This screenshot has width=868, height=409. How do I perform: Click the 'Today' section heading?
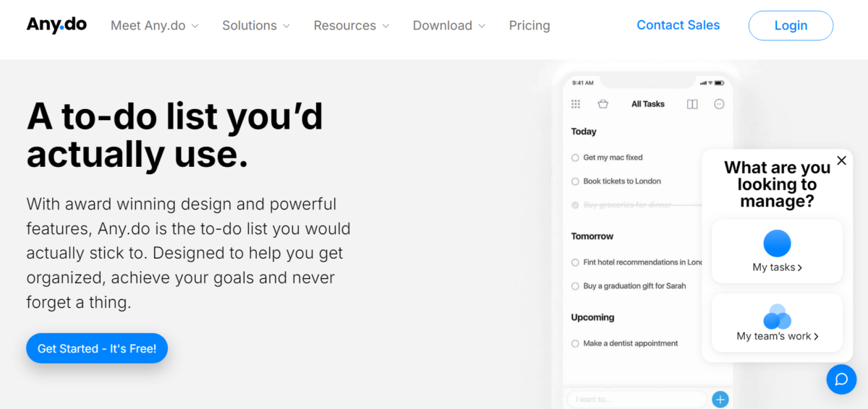[584, 132]
